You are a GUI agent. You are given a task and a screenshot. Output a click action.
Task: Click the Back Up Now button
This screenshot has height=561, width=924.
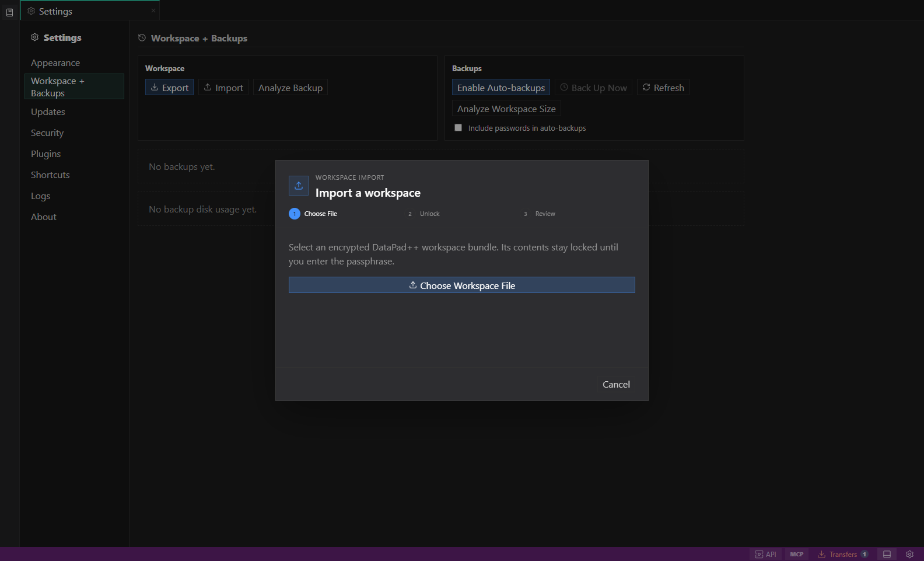(593, 88)
